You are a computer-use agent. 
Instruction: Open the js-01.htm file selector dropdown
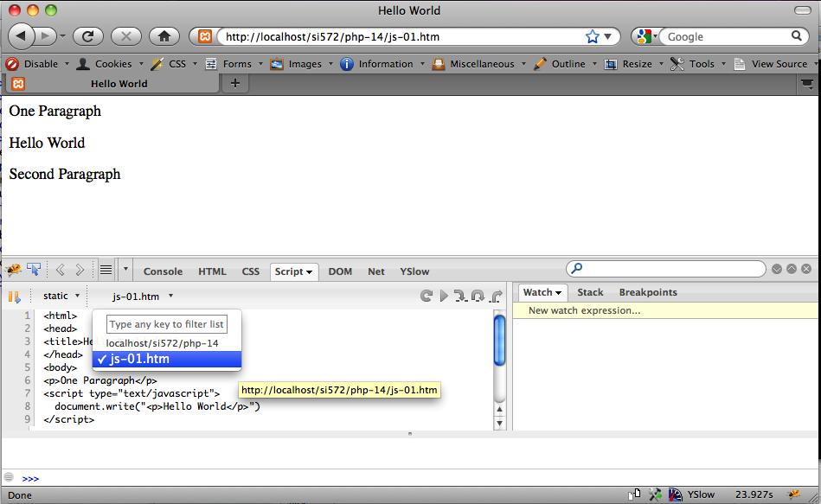tap(143, 297)
